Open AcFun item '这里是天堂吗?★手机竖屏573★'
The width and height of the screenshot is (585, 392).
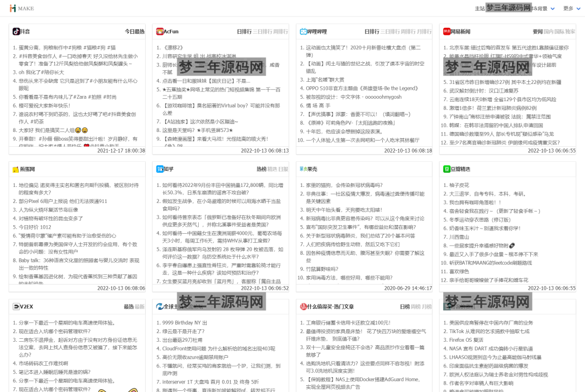[x=198, y=130]
